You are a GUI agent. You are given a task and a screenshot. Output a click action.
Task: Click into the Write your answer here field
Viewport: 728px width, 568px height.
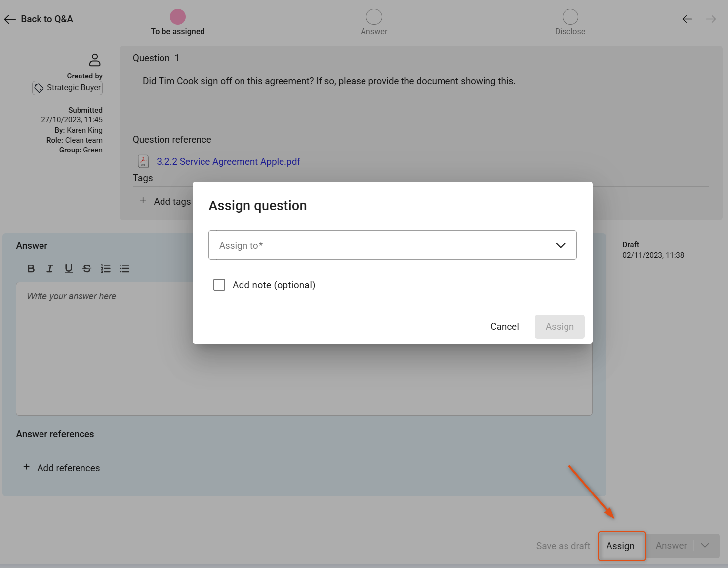click(304, 348)
